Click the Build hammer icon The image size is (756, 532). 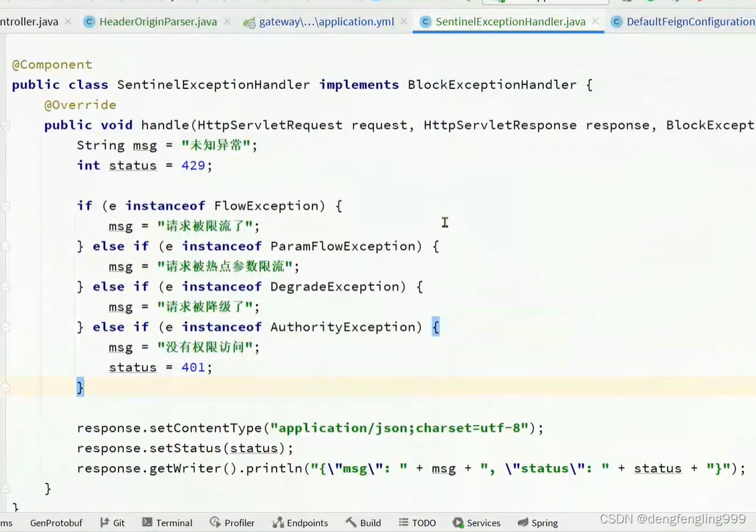click(351, 522)
